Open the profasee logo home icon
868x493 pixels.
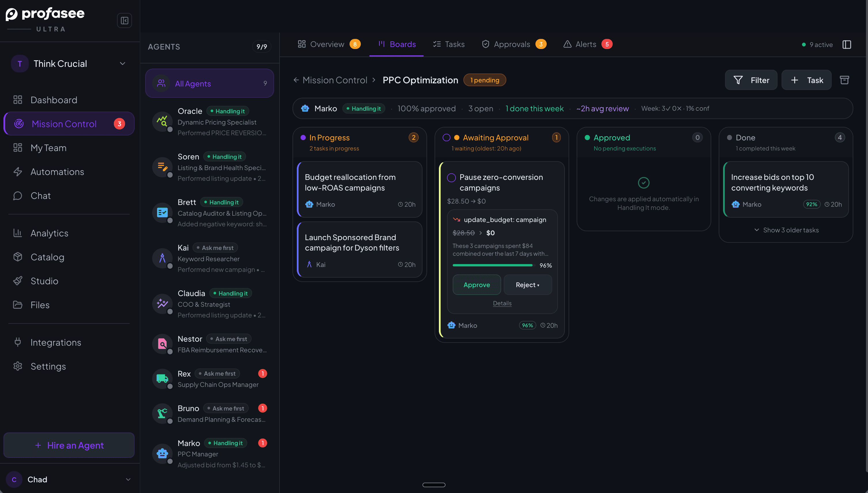[11, 14]
